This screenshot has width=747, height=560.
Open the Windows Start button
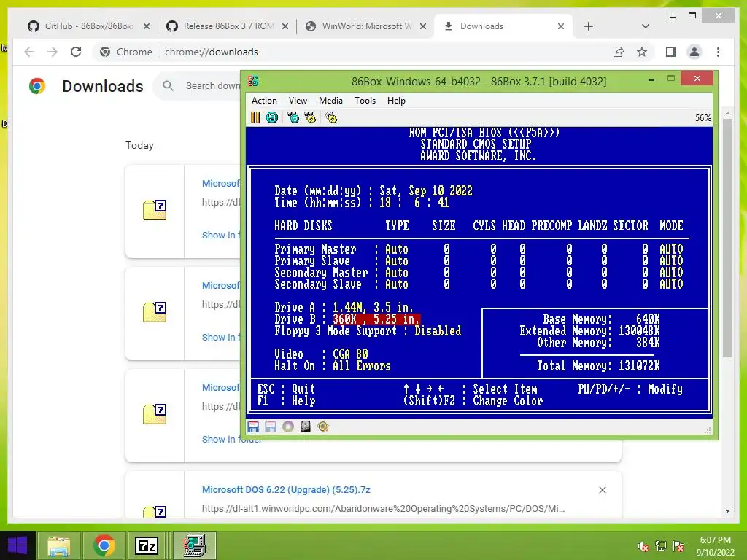[x=18, y=545]
